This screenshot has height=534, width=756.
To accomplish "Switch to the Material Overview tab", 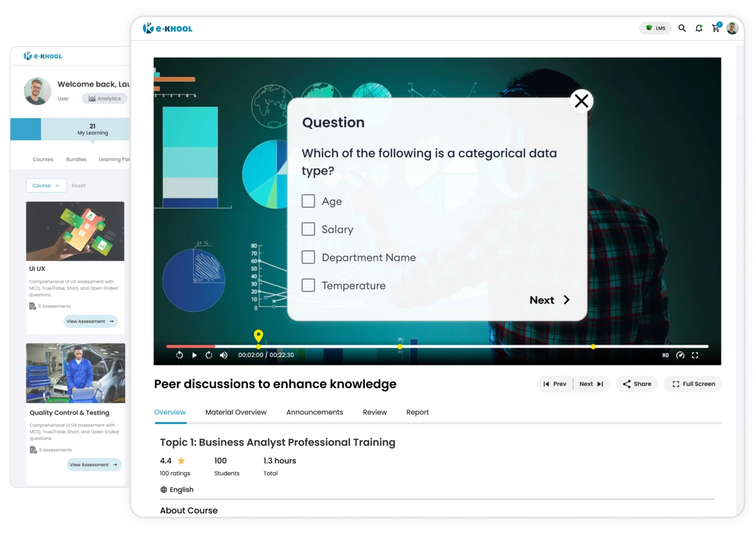I will pyautogui.click(x=236, y=412).
